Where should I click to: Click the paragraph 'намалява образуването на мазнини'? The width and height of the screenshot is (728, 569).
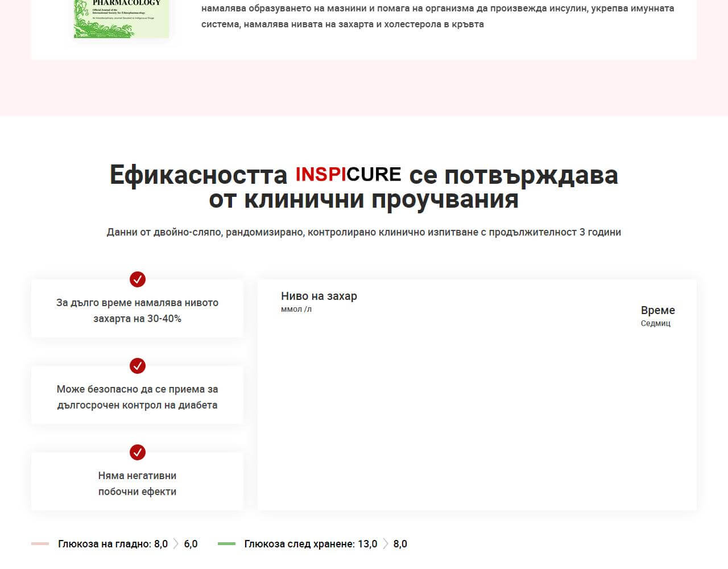pos(438,16)
